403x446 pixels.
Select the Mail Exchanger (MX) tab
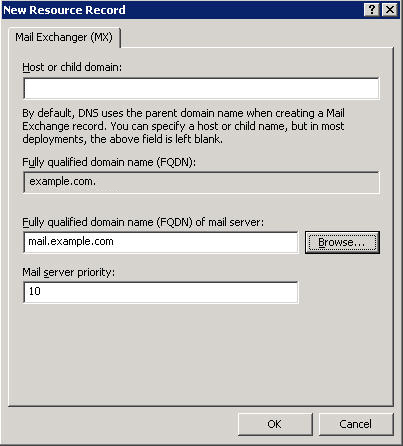click(64, 37)
